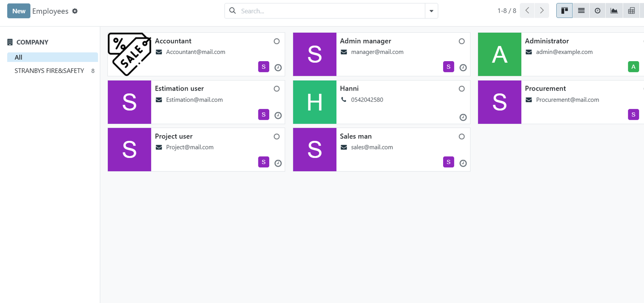The width and height of the screenshot is (644, 303).
Task: Click the New button
Action: point(19,11)
